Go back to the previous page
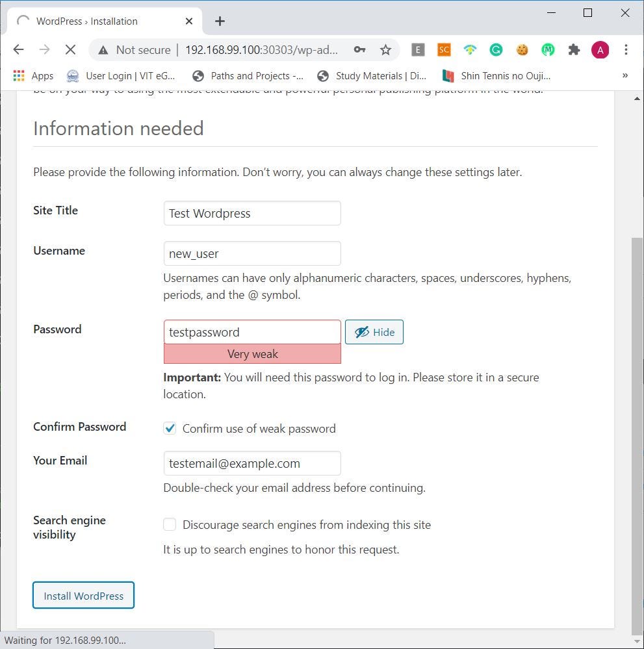 (19, 50)
